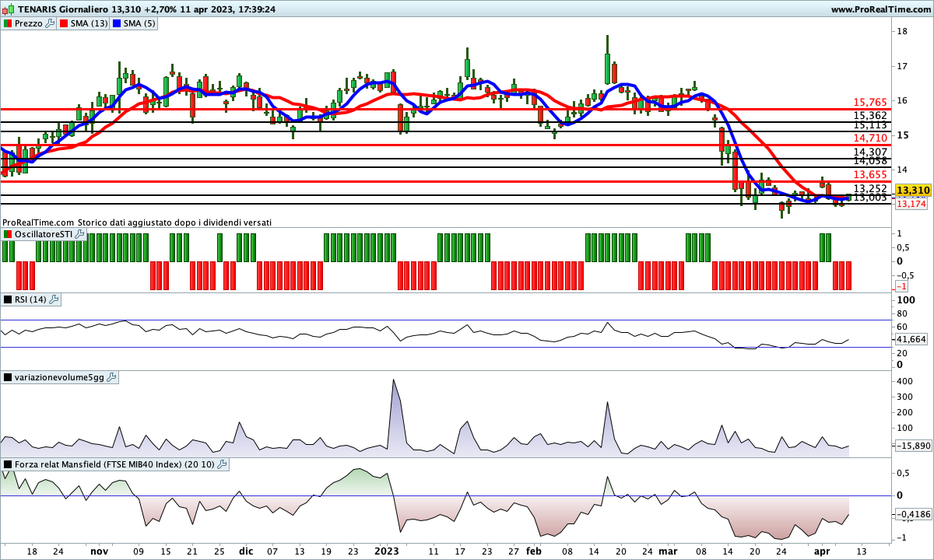
Task: Click the 13,174 SMA value tag
Action: [910, 204]
